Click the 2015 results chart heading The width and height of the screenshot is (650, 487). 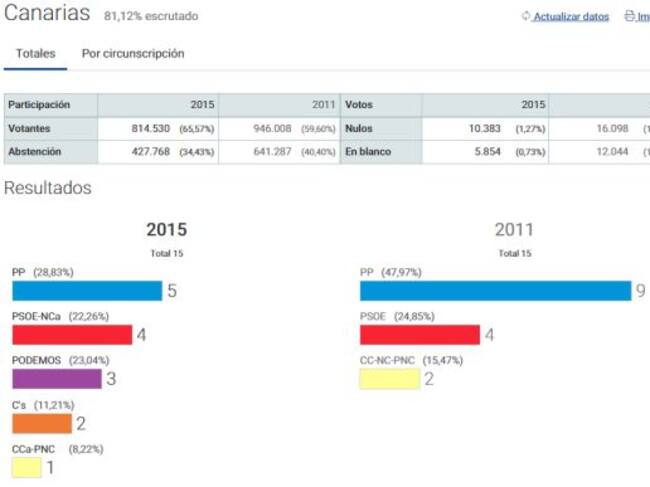(x=166, y=230)
